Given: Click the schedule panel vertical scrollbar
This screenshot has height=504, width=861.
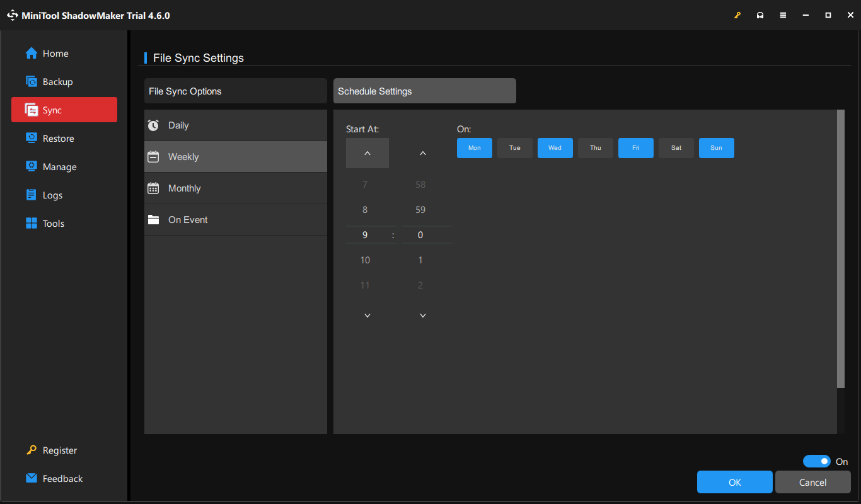Looking at the screenshot, I should [x=841, y=249].
